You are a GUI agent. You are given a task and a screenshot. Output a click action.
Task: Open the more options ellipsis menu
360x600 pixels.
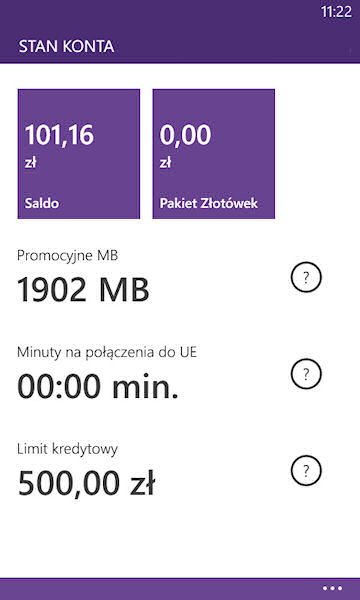point(332,588)
